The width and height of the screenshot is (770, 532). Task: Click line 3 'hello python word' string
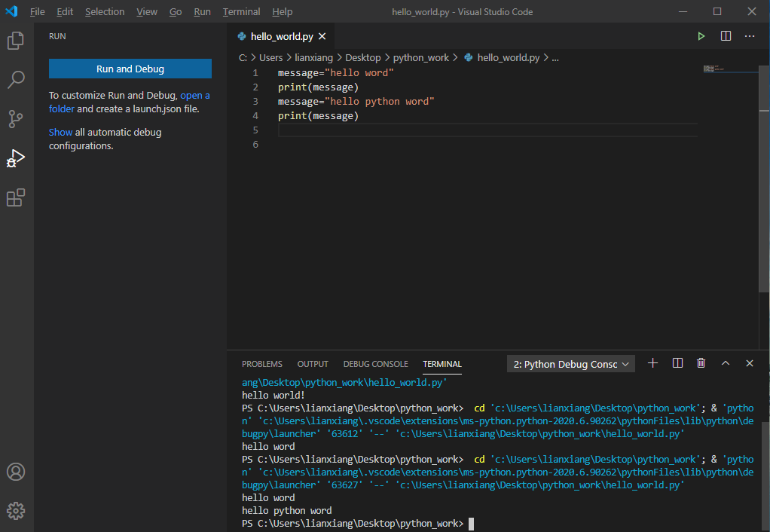(x=379, y=101)
